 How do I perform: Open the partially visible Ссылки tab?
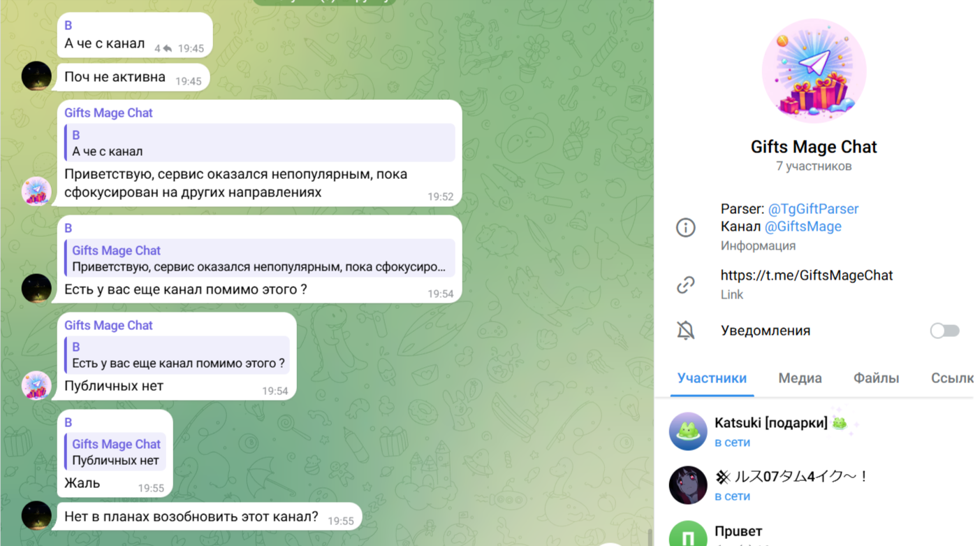tap(952, 378)
